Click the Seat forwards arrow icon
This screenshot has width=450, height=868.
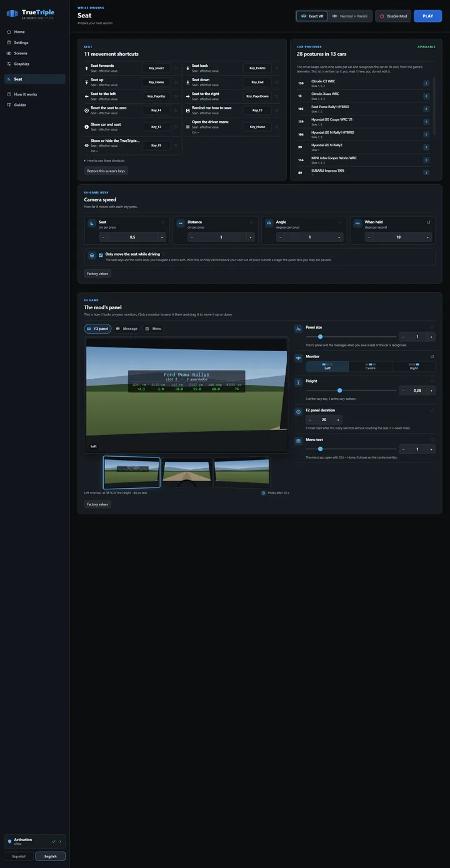tap(86, 67)
